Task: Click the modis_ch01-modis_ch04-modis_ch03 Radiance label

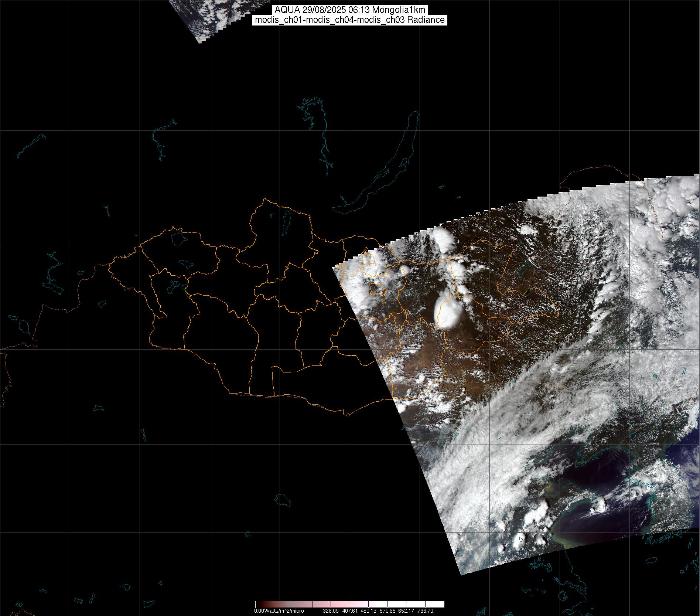Action: (350, 20)
